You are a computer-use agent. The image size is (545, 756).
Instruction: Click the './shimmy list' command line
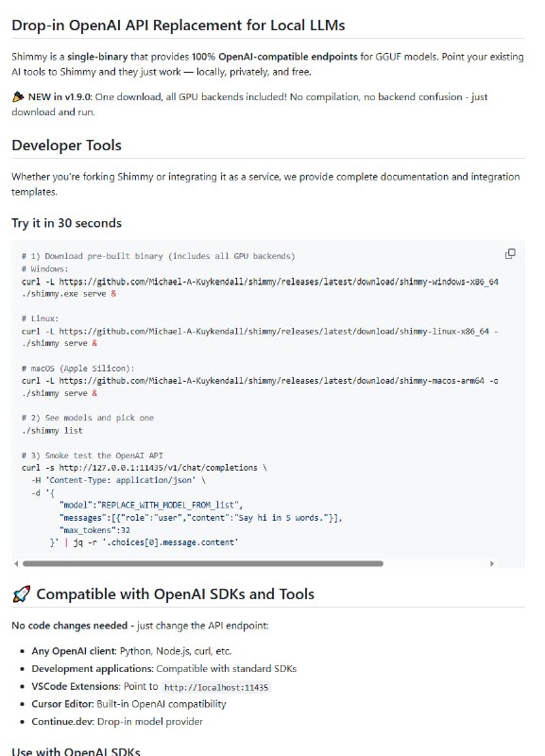click(52, 431)
